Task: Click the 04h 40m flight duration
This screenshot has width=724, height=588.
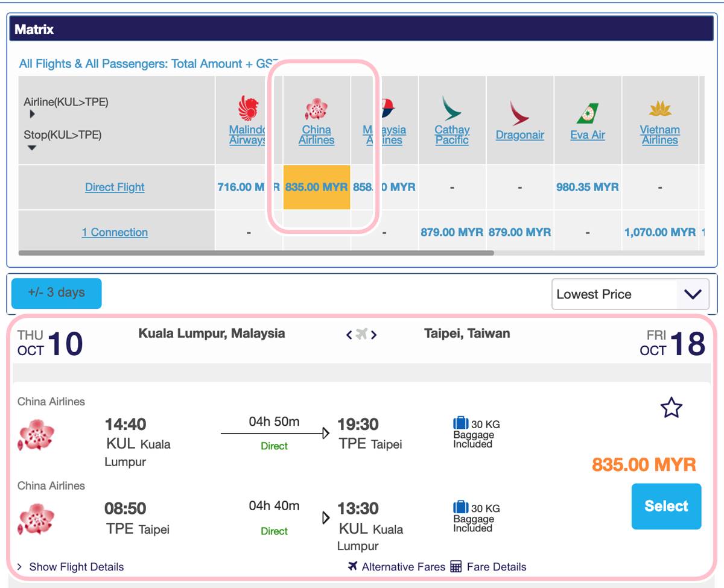Action: coord(274,505)
